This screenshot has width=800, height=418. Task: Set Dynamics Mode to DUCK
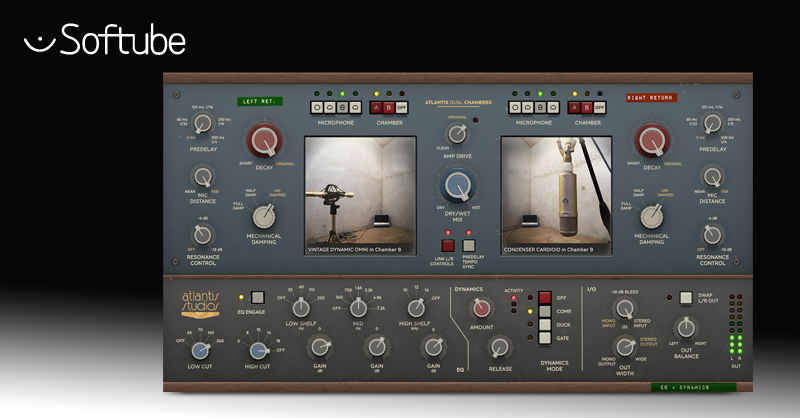[545, 325]
